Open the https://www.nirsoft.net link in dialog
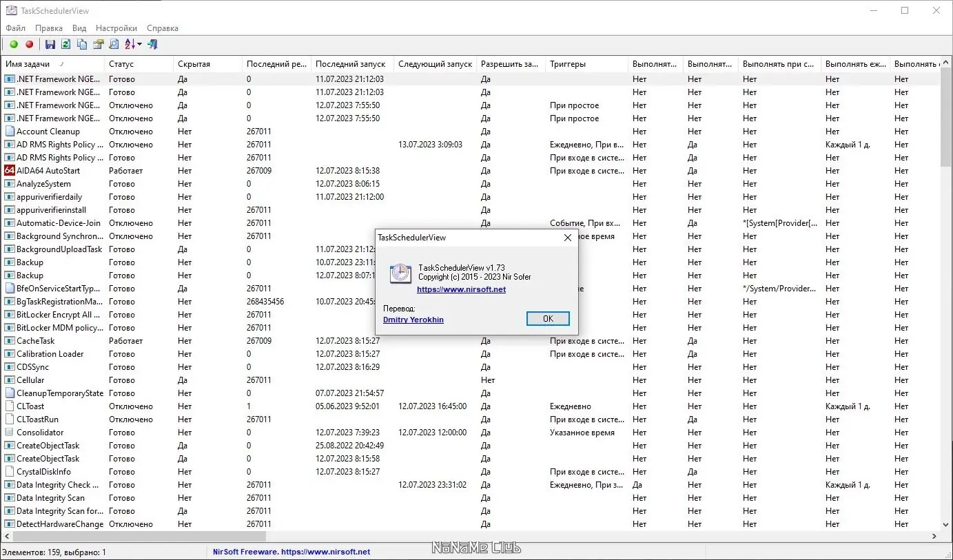Screen dimensions: 953x560 [x=461, y=290]
